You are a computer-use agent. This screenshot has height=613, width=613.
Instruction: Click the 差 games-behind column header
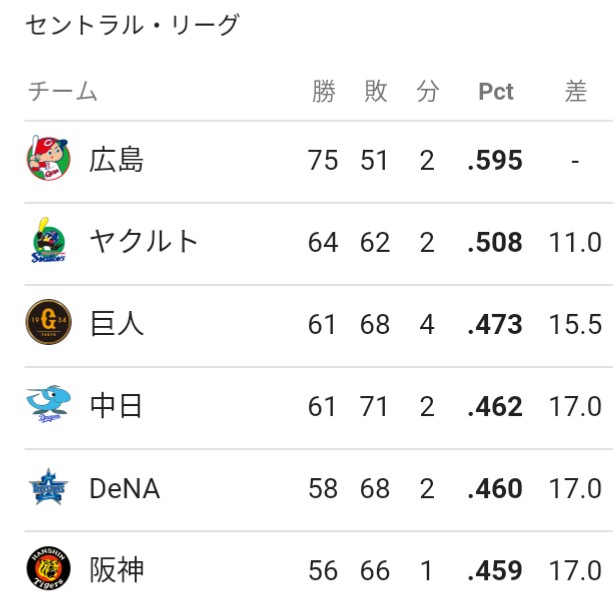click(575, 91)
